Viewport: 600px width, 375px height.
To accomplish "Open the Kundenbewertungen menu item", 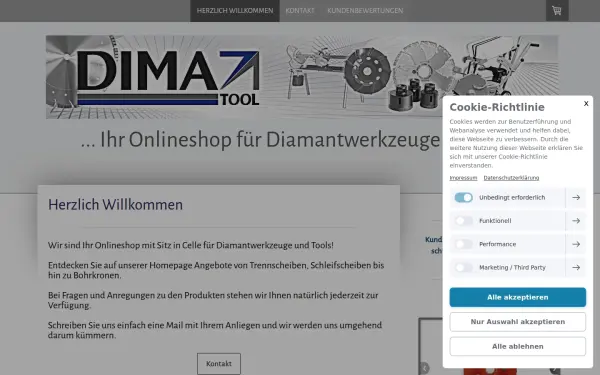I will point(365,11).
